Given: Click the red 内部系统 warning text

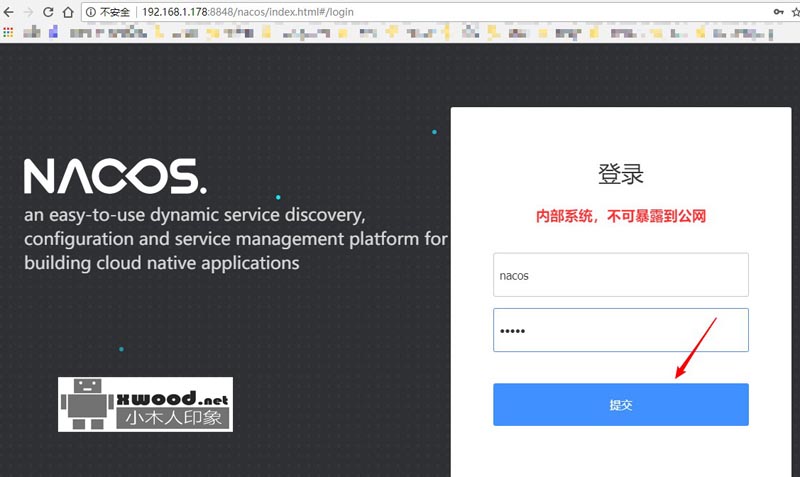Looking at the screenshot, I should click(620, 216).
